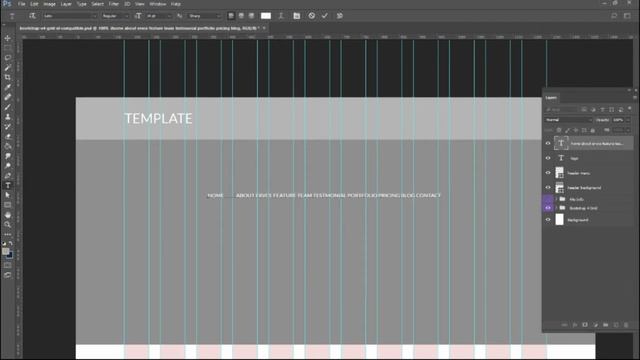
Task: Create warped text
Action: tap(281, 16)
